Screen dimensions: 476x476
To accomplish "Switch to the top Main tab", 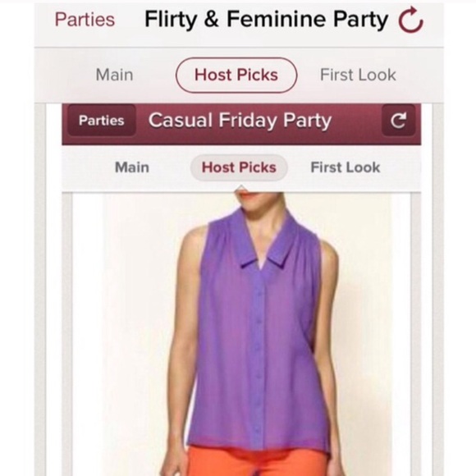I will coord(114,75).
